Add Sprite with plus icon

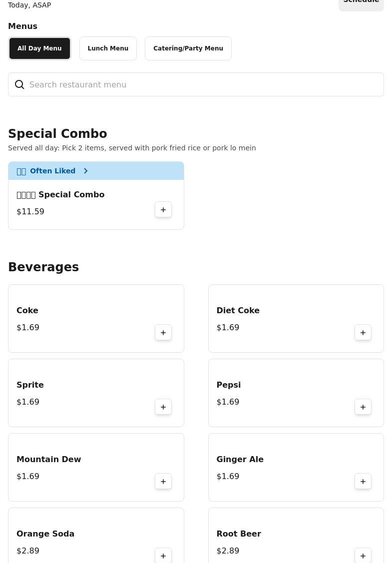tap(163, 407)
